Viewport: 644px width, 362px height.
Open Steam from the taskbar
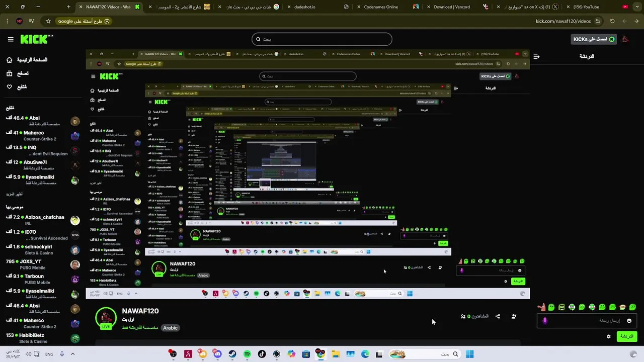232,354
